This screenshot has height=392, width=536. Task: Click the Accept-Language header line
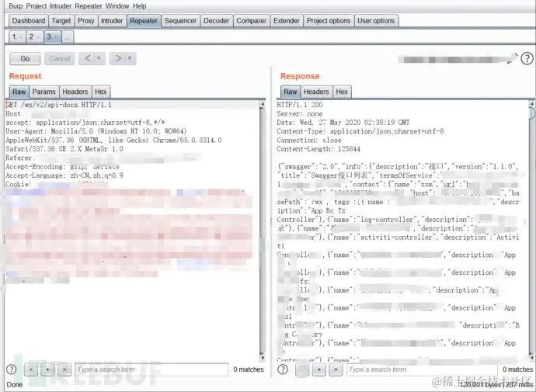[x=64, y=175]
